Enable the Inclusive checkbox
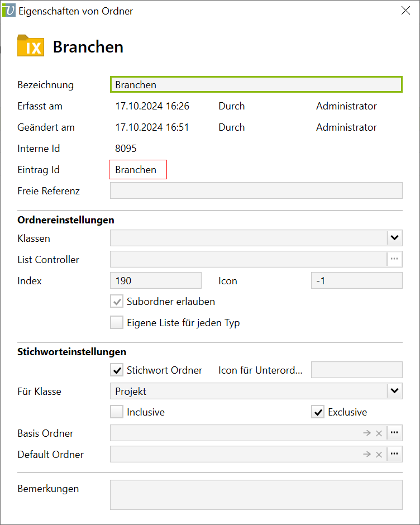The height and width of the screenshot is (525, 420). (x=117, y=412)
